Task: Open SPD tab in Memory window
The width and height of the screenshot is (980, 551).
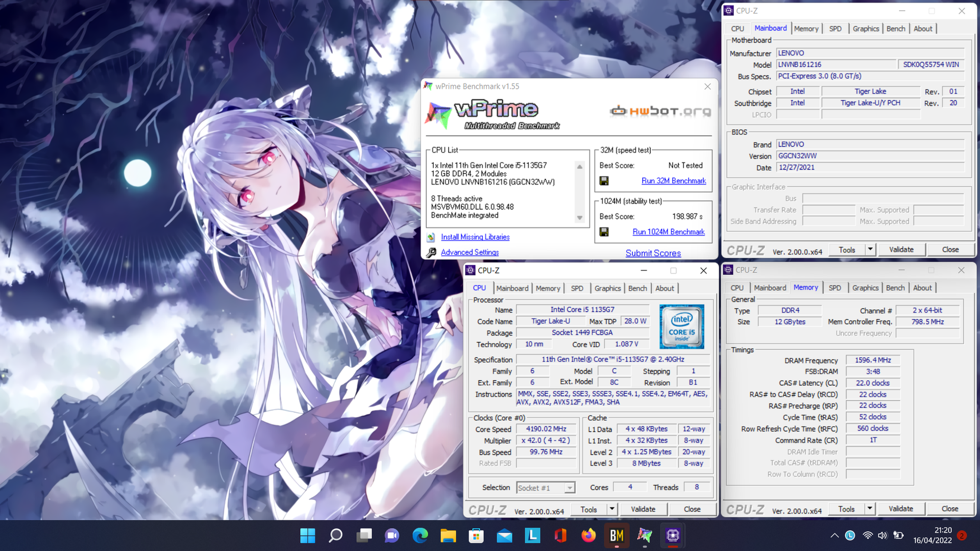Action: (x=835, y=288)
